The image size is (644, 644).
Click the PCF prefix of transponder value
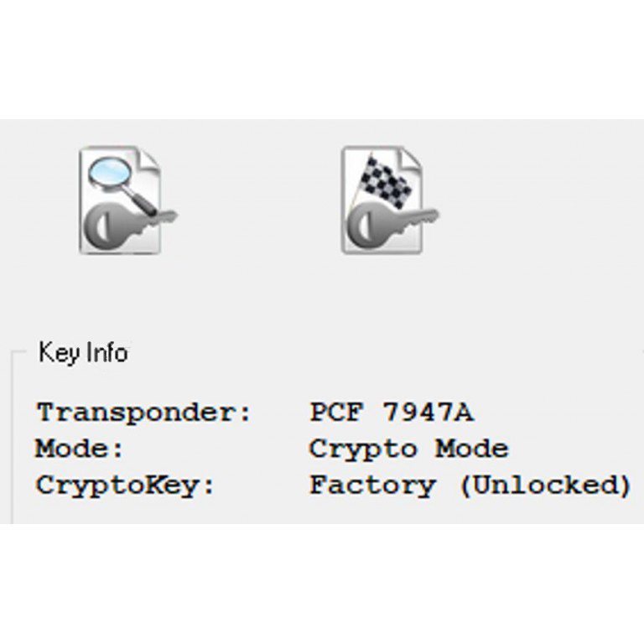tap(336, 413)
